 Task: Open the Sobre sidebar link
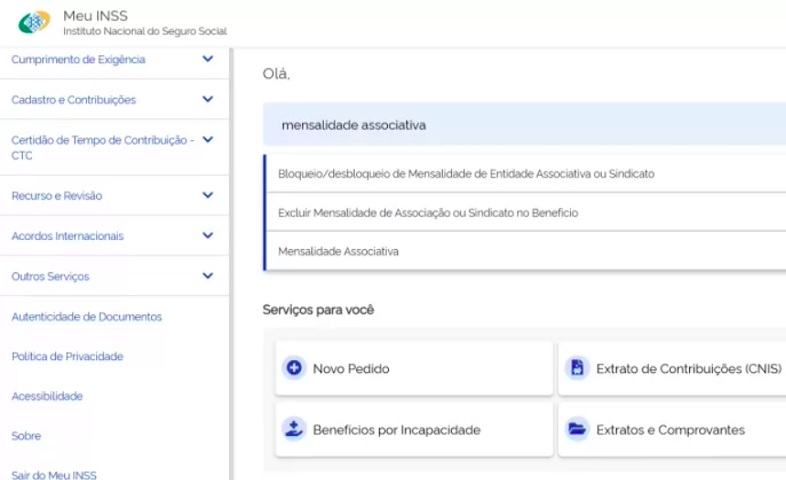26,436
